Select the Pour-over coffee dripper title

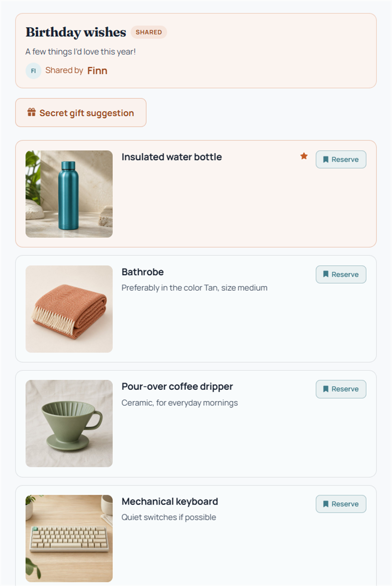tap(177, 386)
